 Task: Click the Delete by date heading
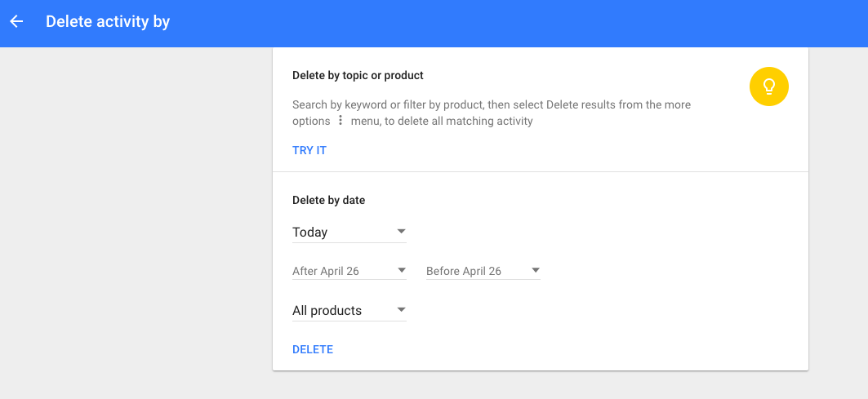(329, 201)
